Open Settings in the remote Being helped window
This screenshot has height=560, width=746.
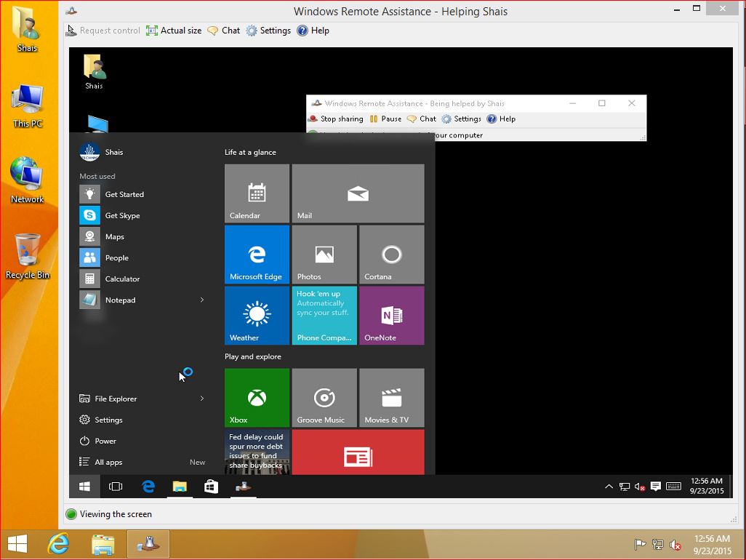pos(461,119)
